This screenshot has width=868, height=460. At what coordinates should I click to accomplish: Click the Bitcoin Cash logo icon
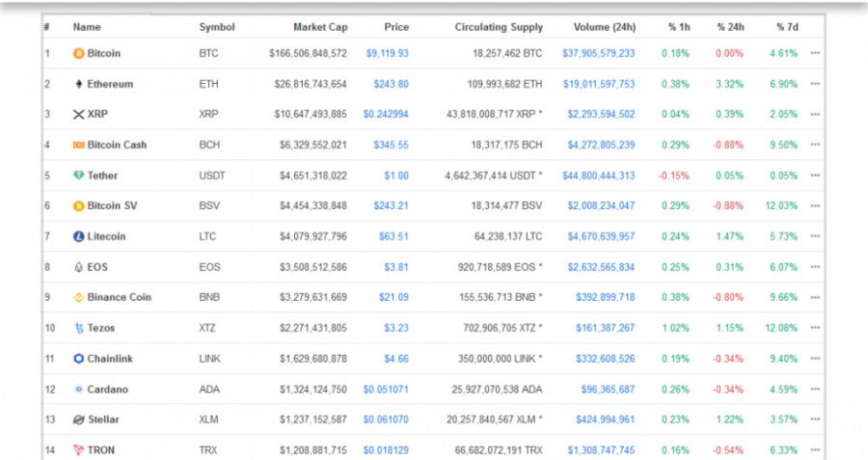click(79, 145)
